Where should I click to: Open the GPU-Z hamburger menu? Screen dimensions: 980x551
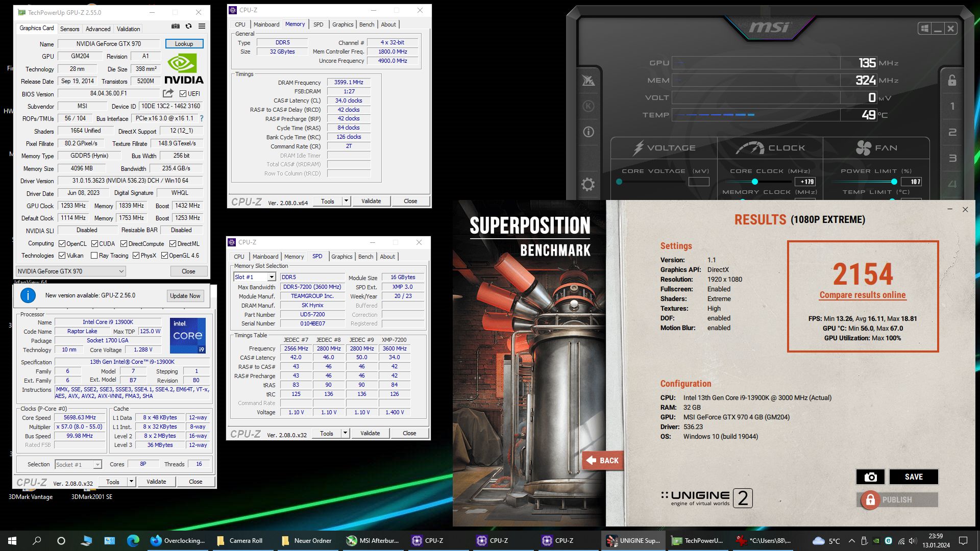click(x=202, y=26)
